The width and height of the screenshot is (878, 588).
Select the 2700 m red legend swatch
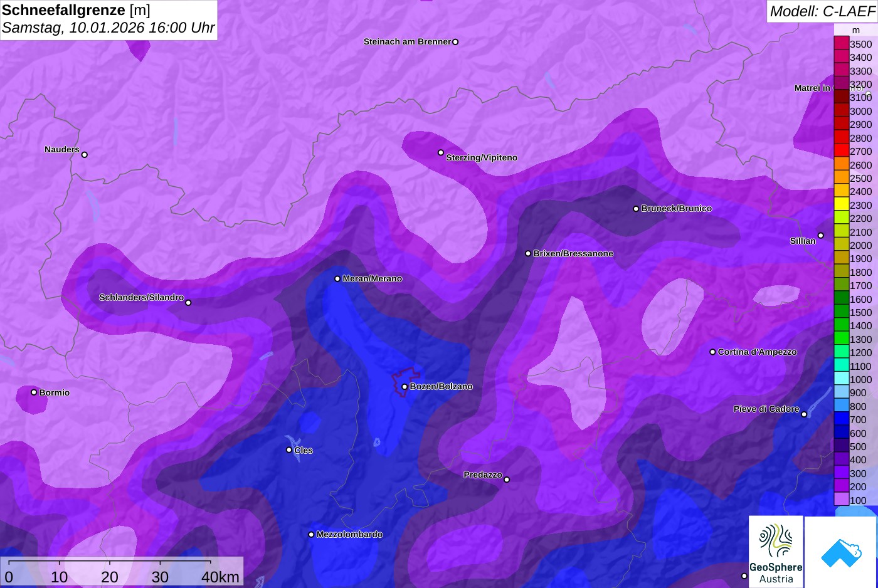pyautogui.click(x=841, y=151)
